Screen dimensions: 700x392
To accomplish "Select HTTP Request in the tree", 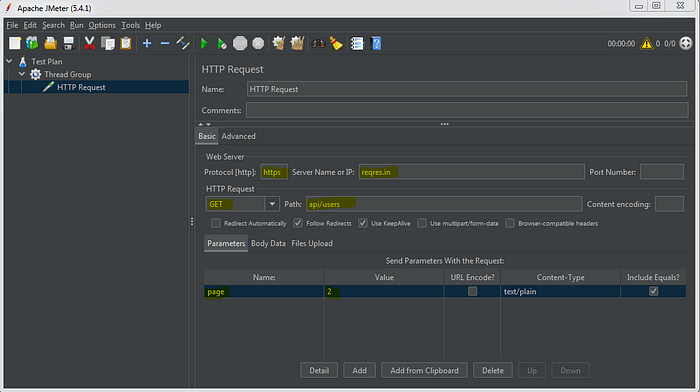I will [x=81, y=87].
